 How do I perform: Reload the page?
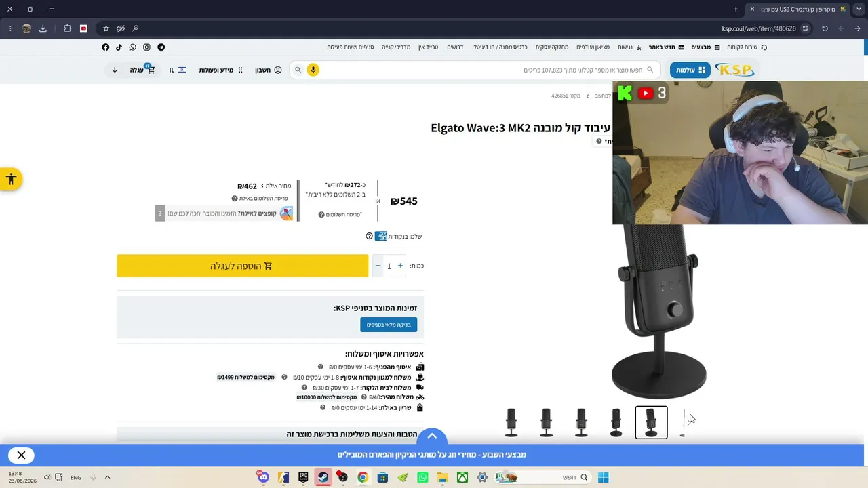(x=825, y=28)
